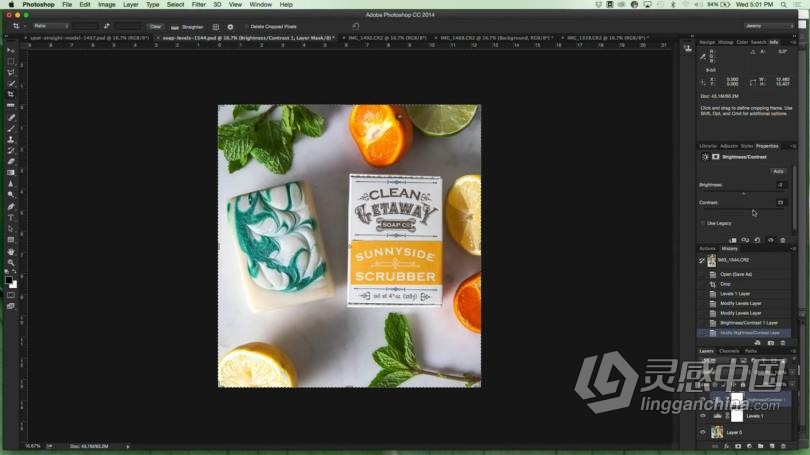Open the Filter menu
Image resolution: width=810 pixels, height=455 pixels.
click(198, 5)
